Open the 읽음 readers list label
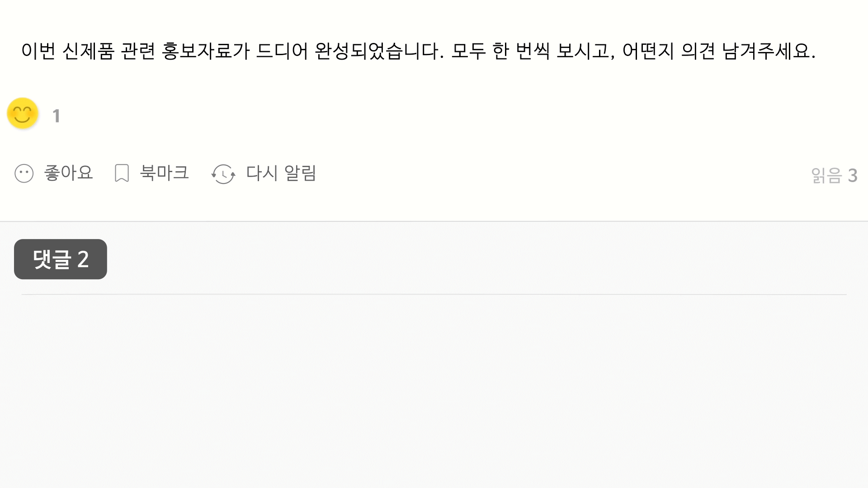868x488 pixels. pyautogui.click(x=826, y=175)
